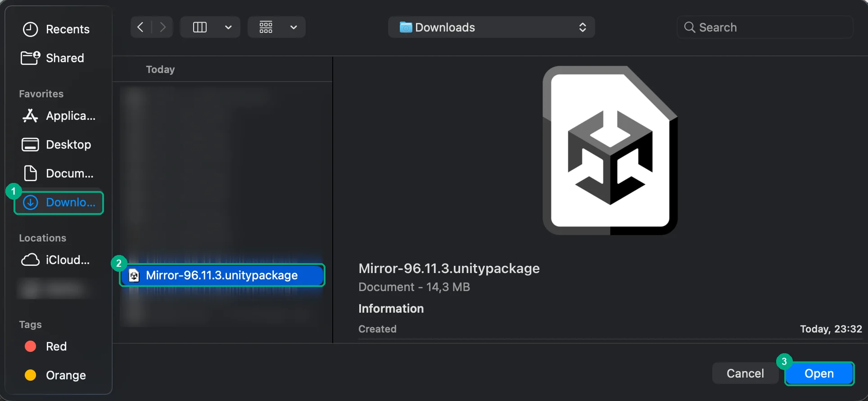Click Document - 14,3 MB label
The height and width of the screenshot is (401, 868).
click(414, 287)
